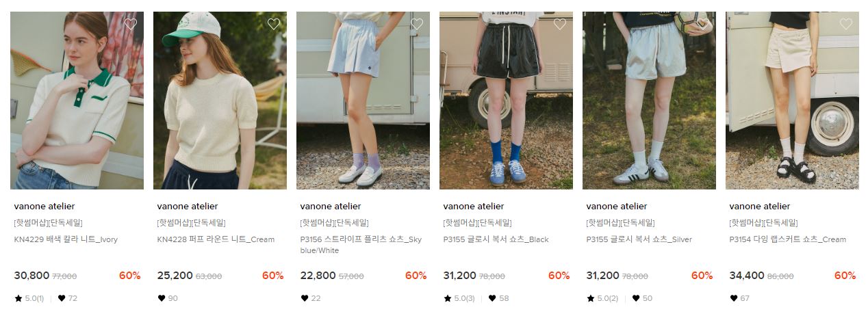
Task: Click the 34,400 price on Cream skirt shorts
Action: coord(747,276)
